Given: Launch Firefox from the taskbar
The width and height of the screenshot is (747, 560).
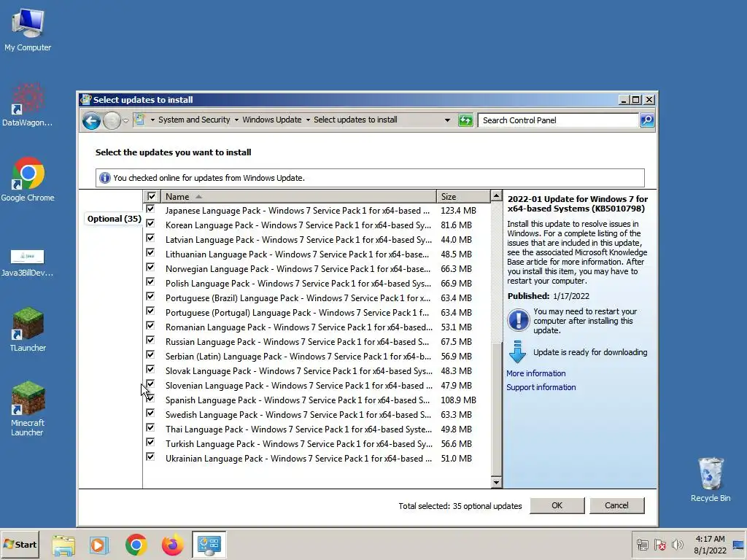Looking at the screenshot, I should pos(172,545).
